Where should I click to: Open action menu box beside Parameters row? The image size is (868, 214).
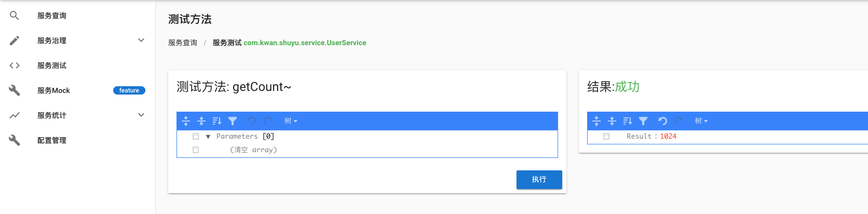(196, 137)
